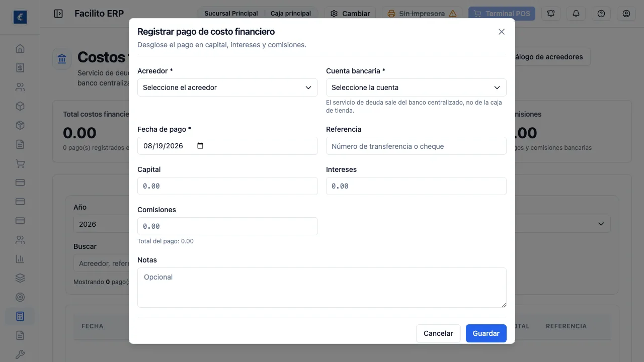Click the calendar picker icon in Fecha de pago
The height and width of the screenshot is (362, 644).
click(200, 146)
